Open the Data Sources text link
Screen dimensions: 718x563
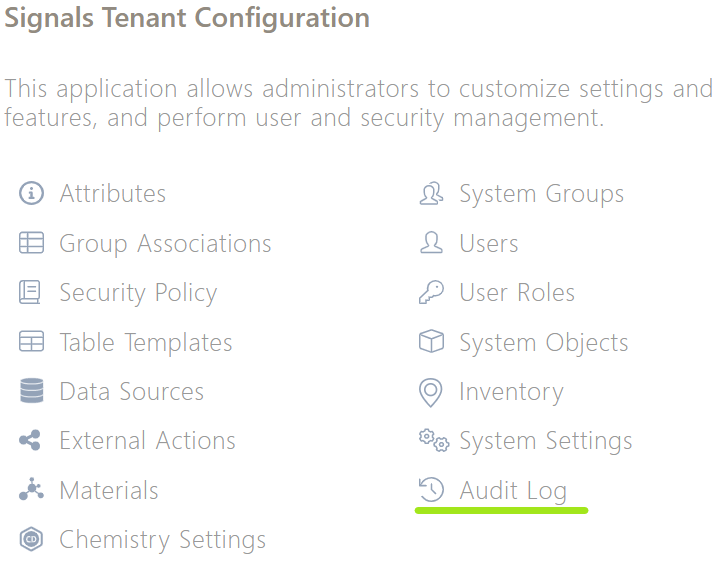coord(131,391)
